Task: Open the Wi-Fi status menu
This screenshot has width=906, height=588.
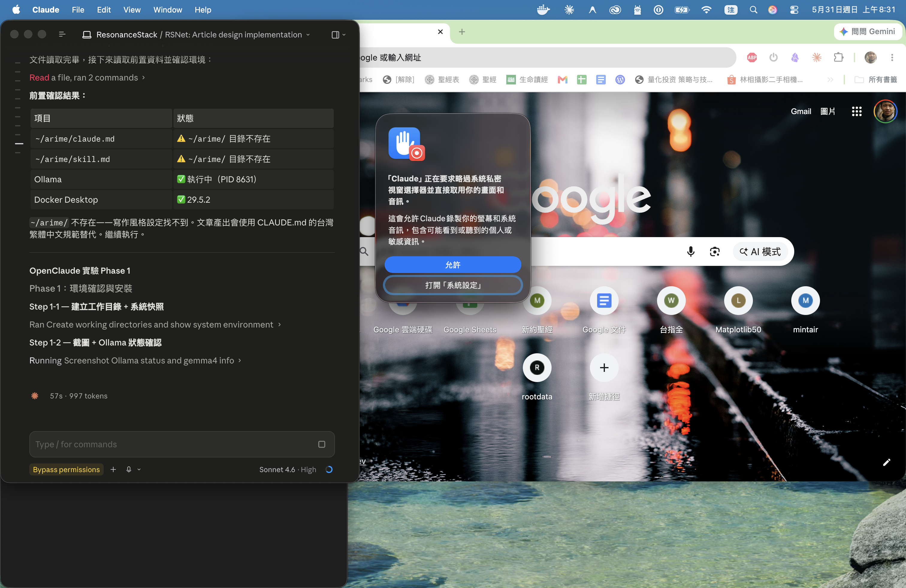Action: (x=706, y=10)
